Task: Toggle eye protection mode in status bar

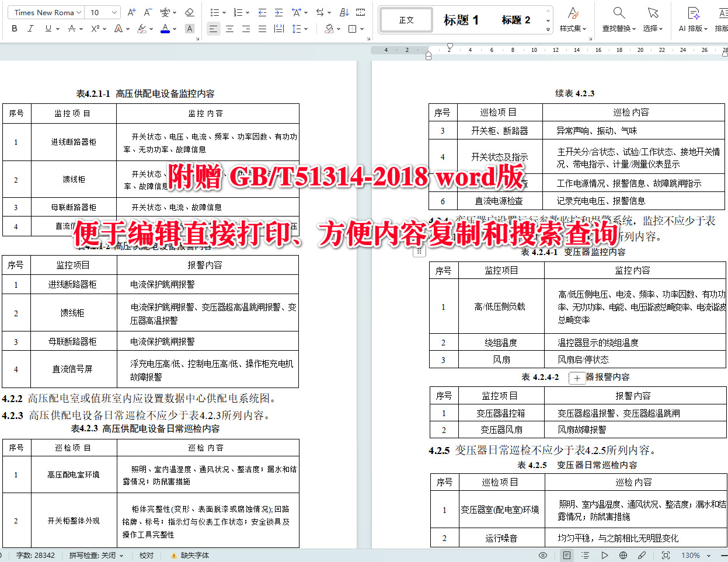Action: (543, 555)
